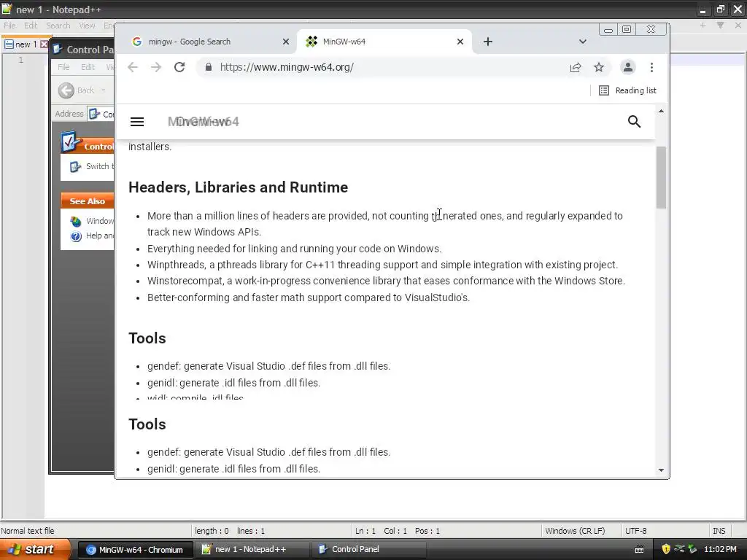Screen dimensions: 747x560
Task: Click the network connection tray icon
Action: tap(680, 549)
